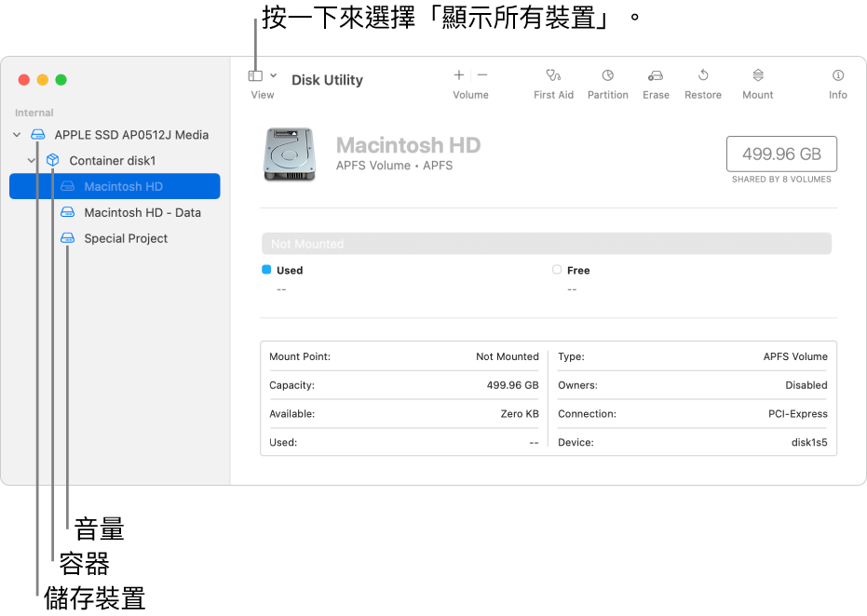Click the View toolbar label
This screenshot has width=867, height=616.
click(x=263, y=95)
